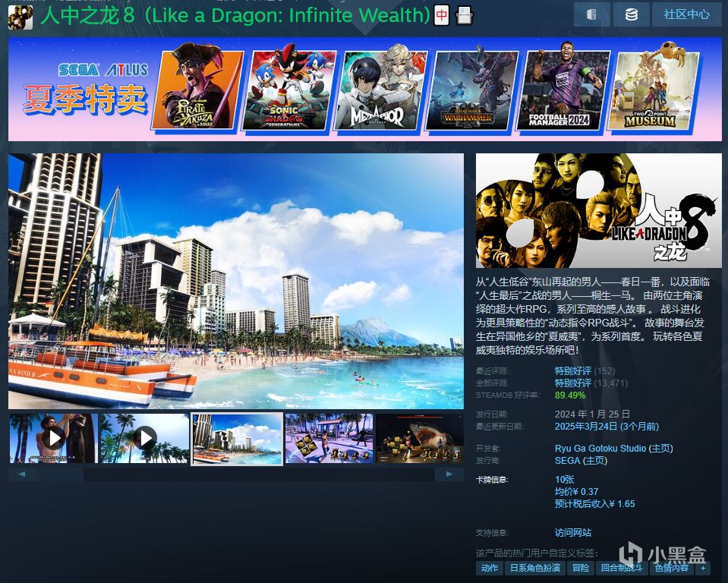Click the Like a Dragon 8 header image
This screenshot has height=583, width=728.
[x=598, y=211]
